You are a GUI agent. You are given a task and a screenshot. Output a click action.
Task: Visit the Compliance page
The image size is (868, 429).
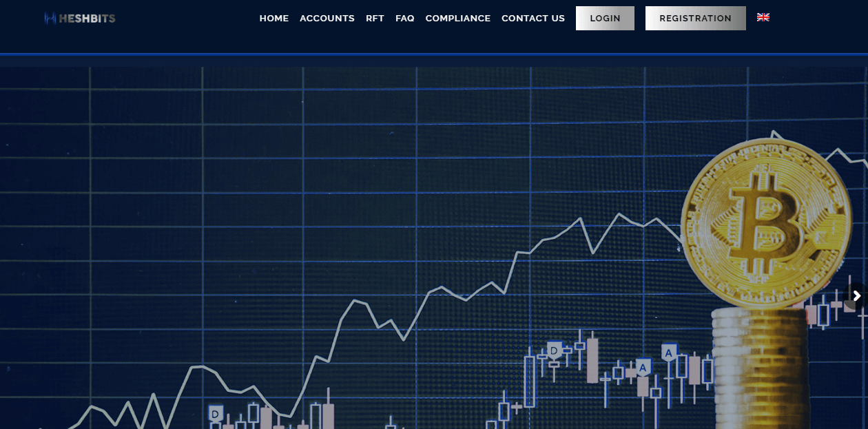click(x=458, y=19)
